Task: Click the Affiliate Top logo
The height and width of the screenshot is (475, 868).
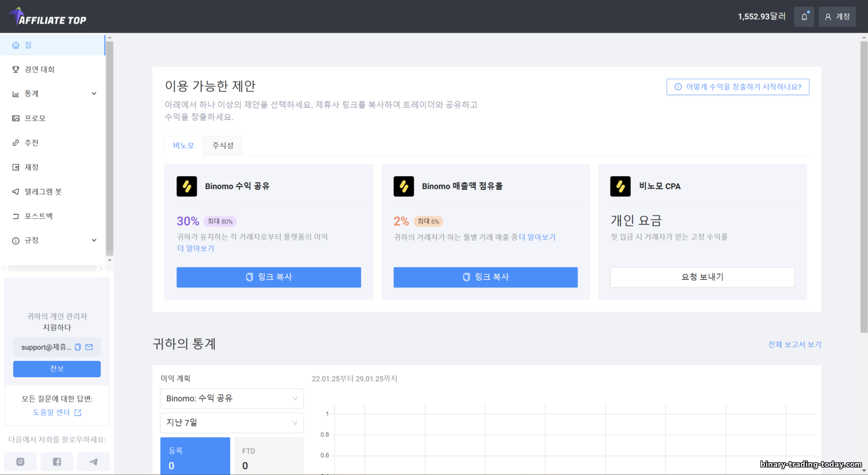Action: [48, 17]
